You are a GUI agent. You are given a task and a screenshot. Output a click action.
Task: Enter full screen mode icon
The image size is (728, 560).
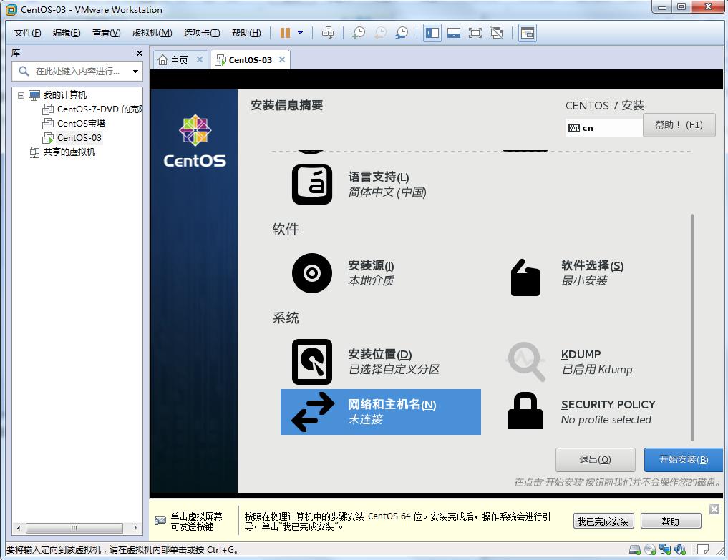coord(475,33)
